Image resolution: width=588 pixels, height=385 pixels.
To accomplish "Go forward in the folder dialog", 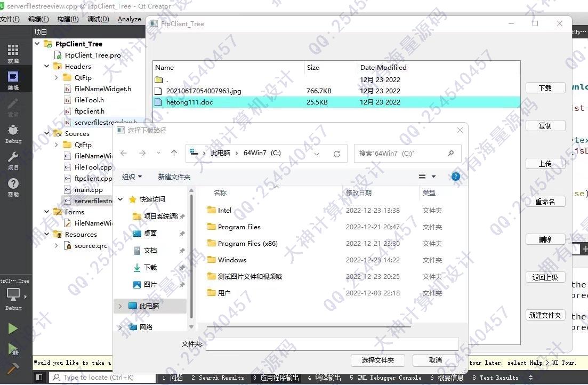I will coord(142,153).
